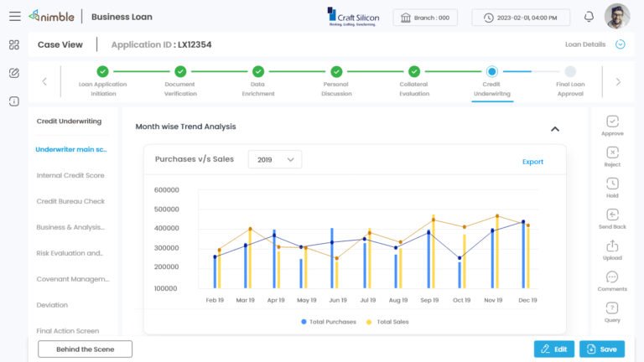
Task: Open the Credit Bureau Check section
Action: coord(70,201)
